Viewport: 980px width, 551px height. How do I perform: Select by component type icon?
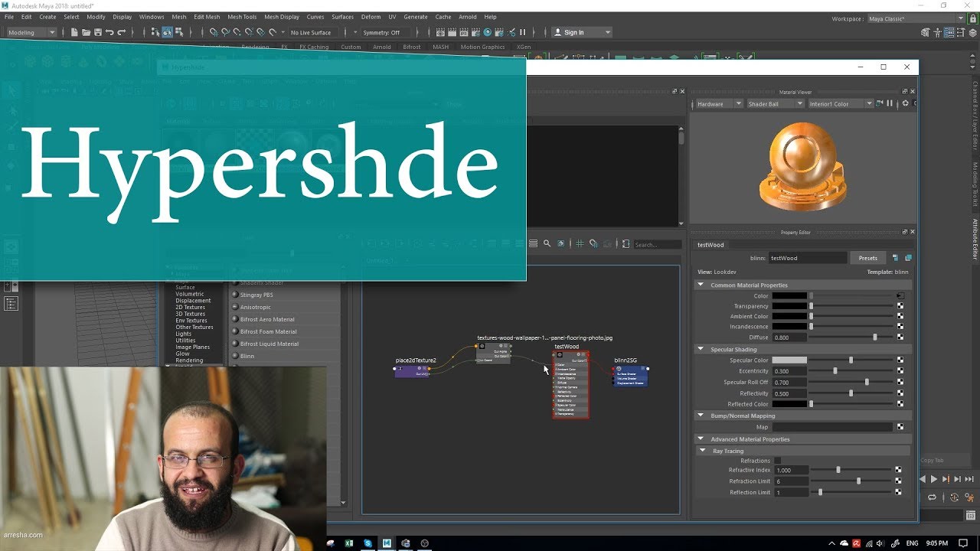click(x=179, y=32)
